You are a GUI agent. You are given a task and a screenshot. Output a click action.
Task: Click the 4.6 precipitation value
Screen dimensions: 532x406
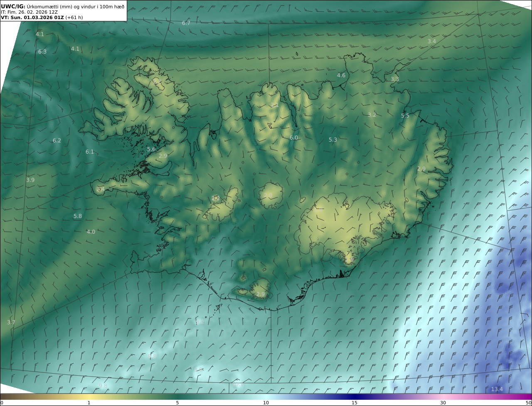click(x=341, y=76)
